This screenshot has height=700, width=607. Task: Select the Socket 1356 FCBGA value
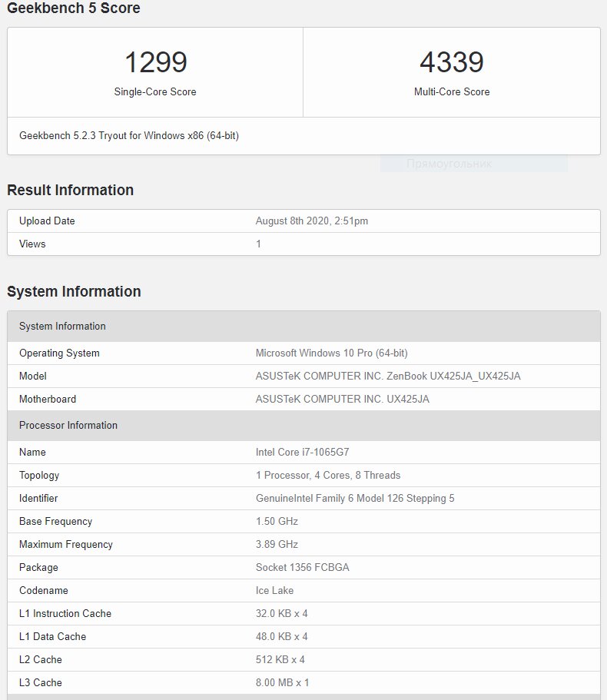click(302, 567)
